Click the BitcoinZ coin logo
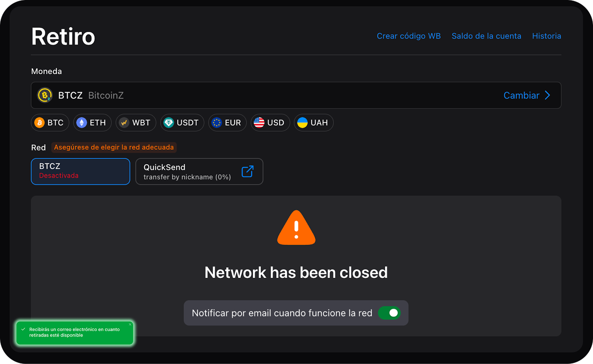Image resolution: width=593 pixels, height=364 pixels. click(45, 95)
